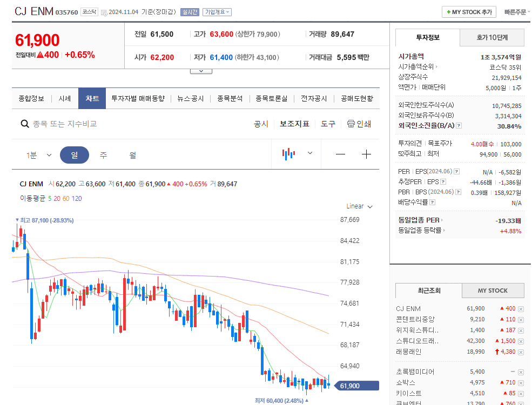Screen dimensions: 532x405
Task: Click the MY STOCK 추가 button
Action: click(469, 12)
